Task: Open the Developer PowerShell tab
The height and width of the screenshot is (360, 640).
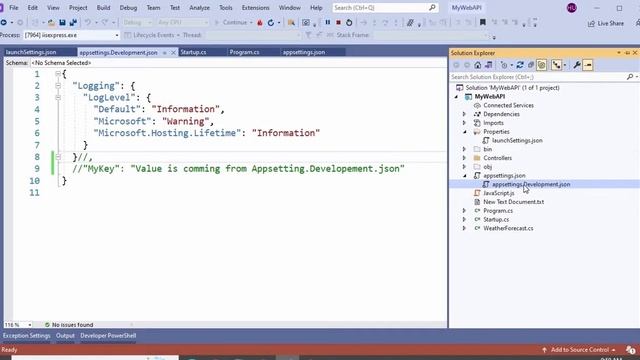Action: (x=108, y=336)
